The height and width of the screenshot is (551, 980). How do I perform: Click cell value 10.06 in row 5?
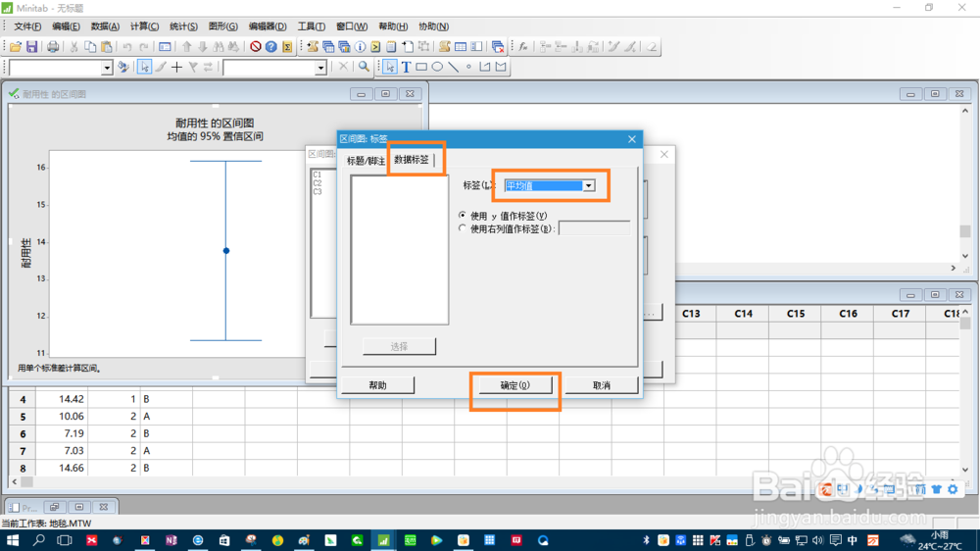coord(72,416)
